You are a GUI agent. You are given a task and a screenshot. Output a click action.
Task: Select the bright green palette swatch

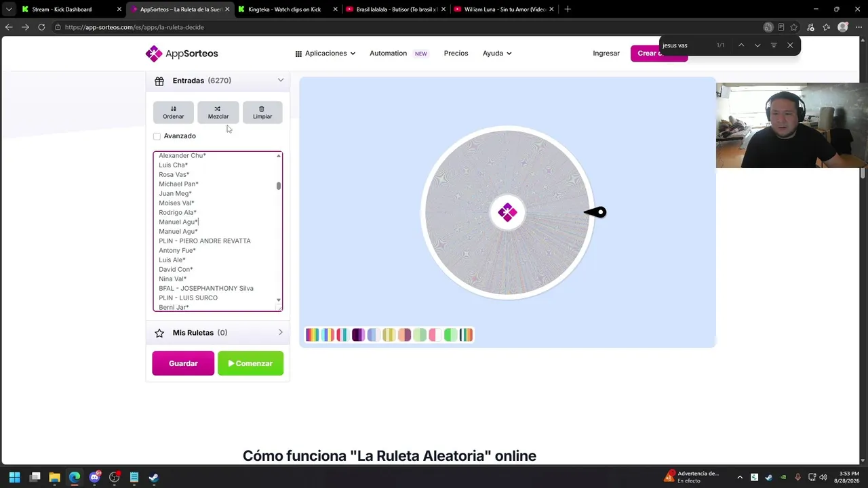[450, 335]
